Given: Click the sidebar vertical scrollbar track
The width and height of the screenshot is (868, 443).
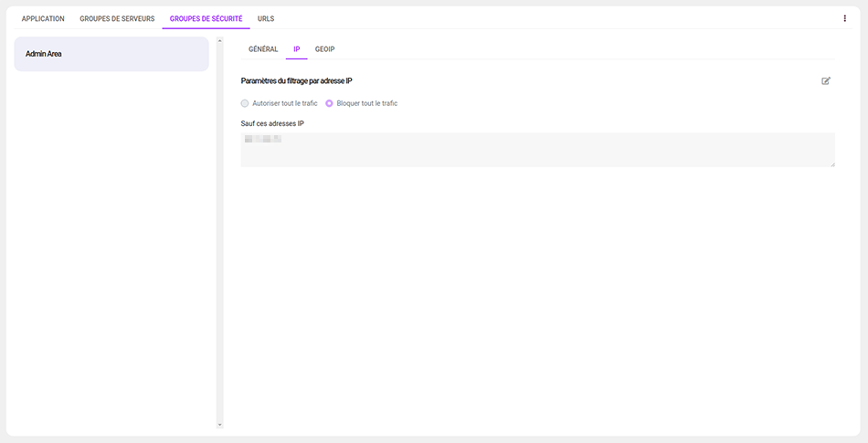Looking at the screenshot, I should tap(219, 228).
